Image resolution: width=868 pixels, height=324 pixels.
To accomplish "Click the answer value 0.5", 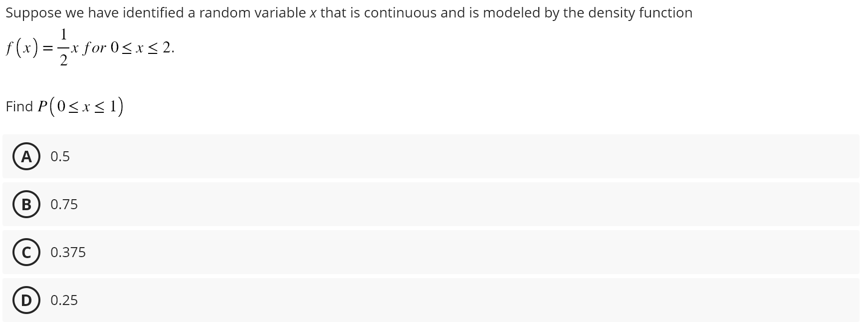I will (60, 157).
